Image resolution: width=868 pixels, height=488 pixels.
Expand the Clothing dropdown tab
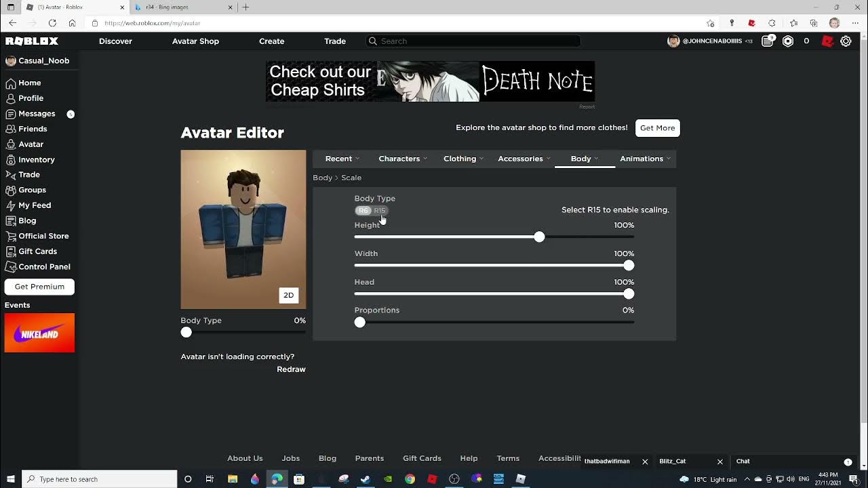click(x=463, y=159)
